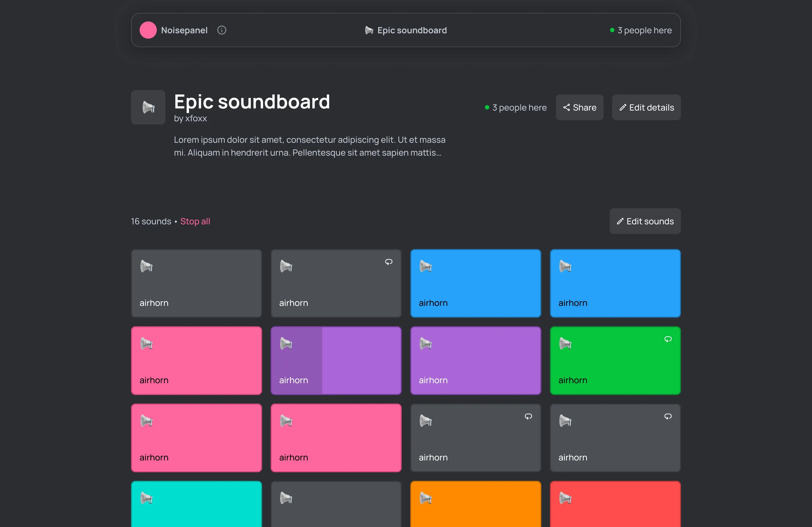Screen dimensions: 812x527
Task: Click the large 'Epic soundboard' heading
Action: click(252, 102)
